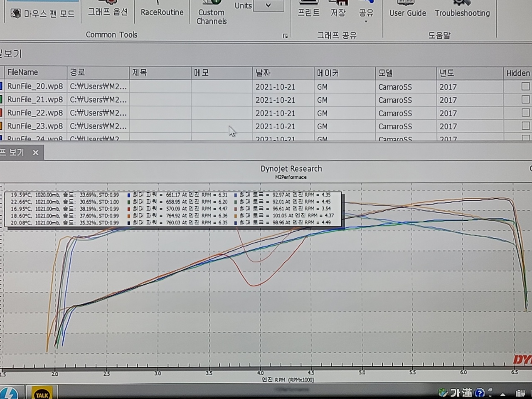Click red color swatch of RunFile_22.wp8 row
Screen dimensions: 532x399
click(1, 113)
